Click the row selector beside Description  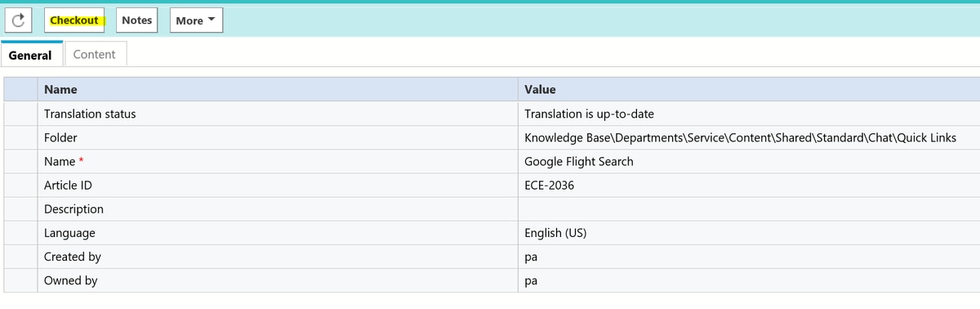coord(20,209)
